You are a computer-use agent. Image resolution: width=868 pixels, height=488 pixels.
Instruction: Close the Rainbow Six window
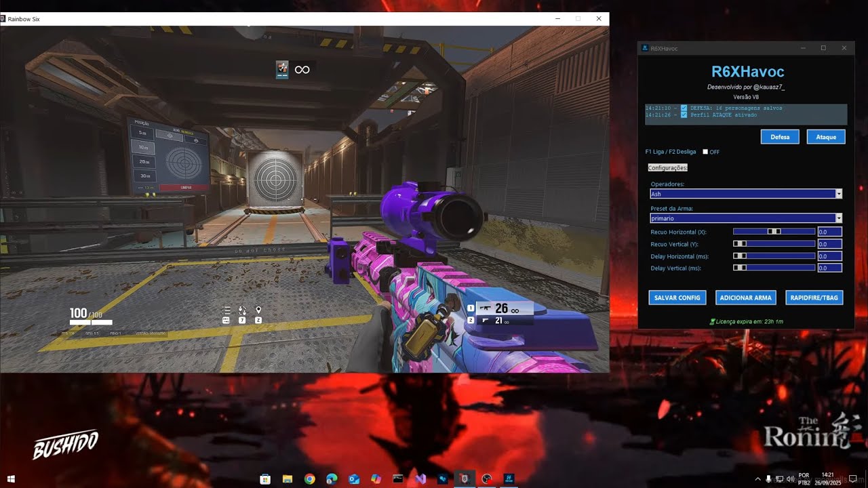click(599, 19)
